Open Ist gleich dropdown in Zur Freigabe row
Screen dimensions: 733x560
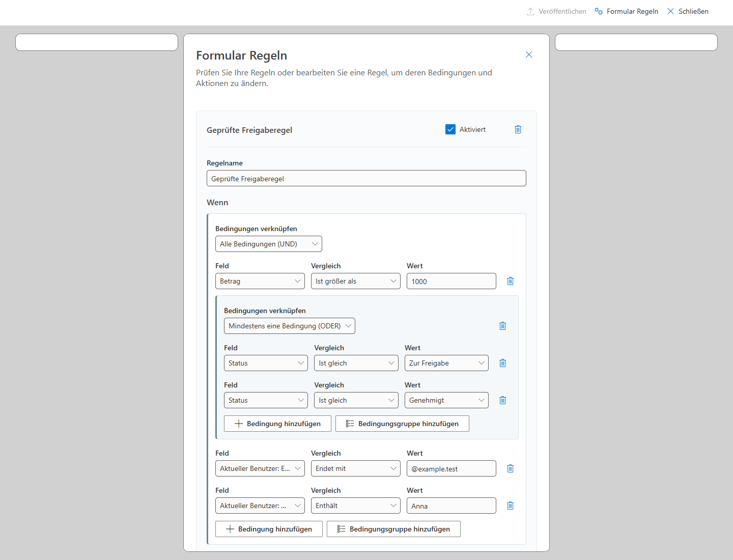[356, 363]
